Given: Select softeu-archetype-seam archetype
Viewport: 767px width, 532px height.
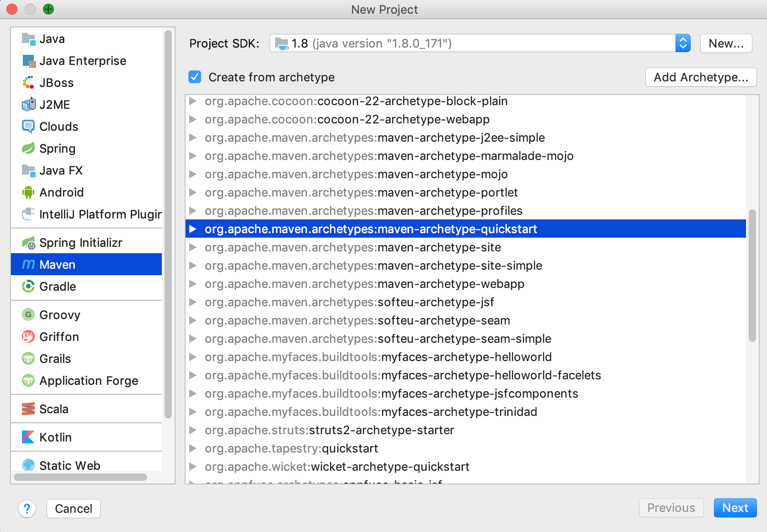Looking at the screenshot, I should pos(465,320).
